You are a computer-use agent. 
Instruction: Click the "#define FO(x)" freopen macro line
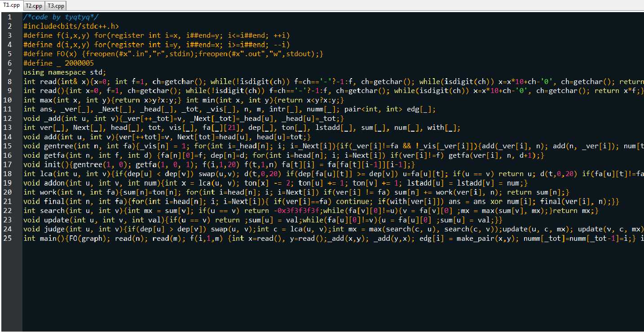pos(173,54)
